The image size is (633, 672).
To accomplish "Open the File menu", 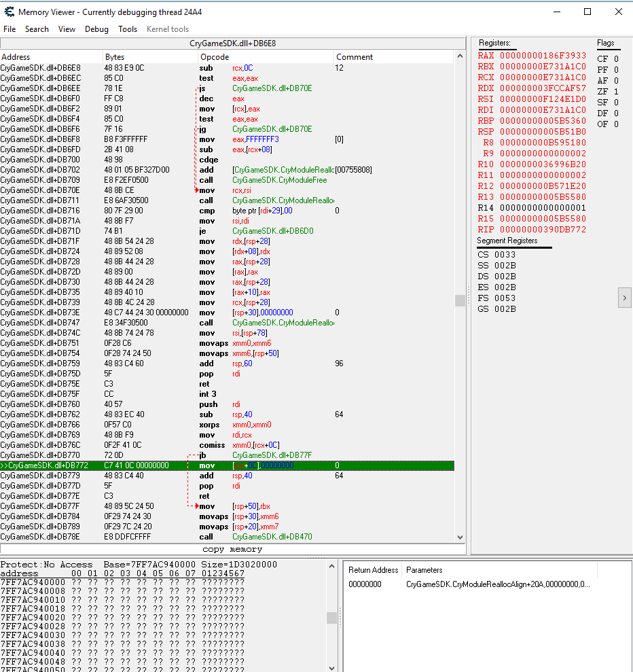I will point(10,29).
